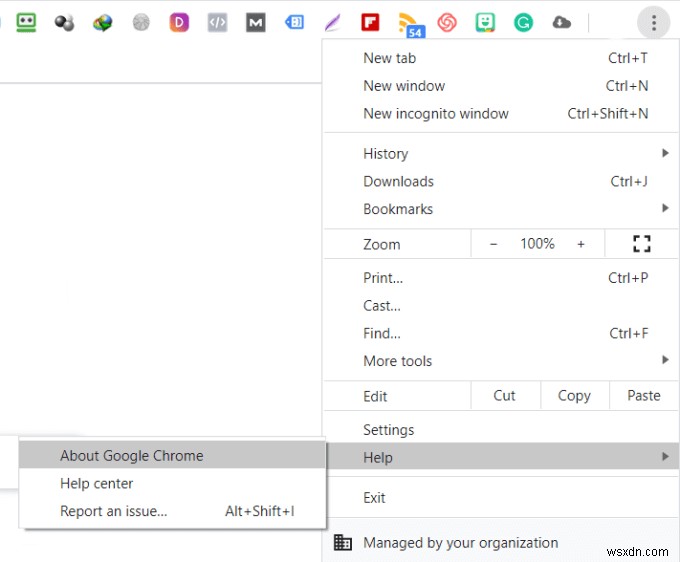Expand the History submenu arrow
This screenshot has width=680, height=562.
pos(665,153)
